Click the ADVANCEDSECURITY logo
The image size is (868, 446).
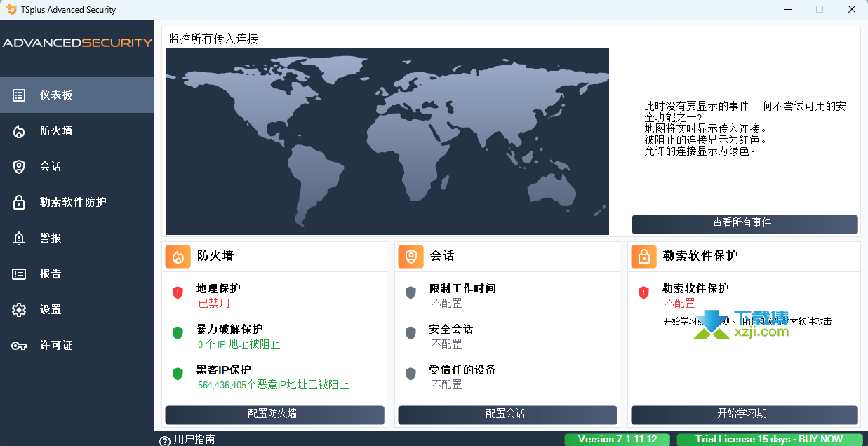[77, 43]
